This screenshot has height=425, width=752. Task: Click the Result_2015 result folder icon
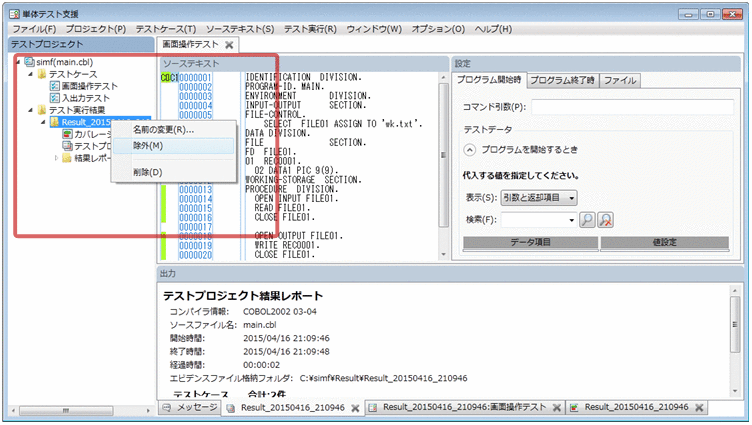[x=55, y=122]
